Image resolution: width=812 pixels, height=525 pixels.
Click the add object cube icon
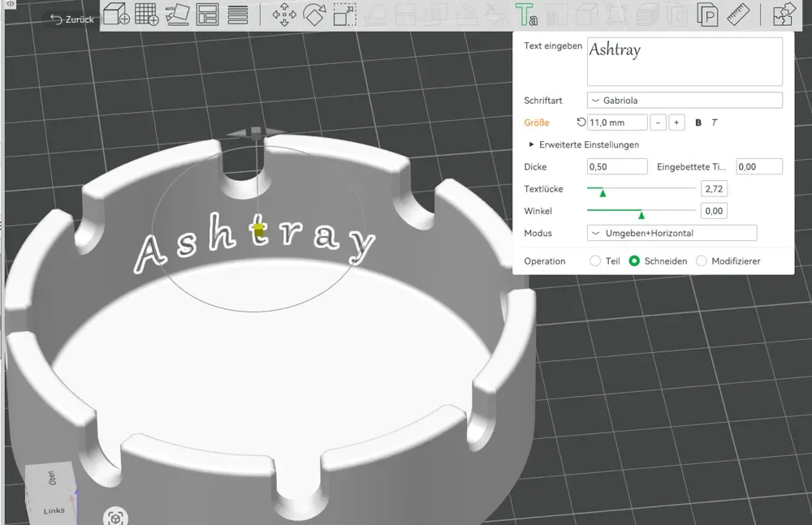[116, 14]
